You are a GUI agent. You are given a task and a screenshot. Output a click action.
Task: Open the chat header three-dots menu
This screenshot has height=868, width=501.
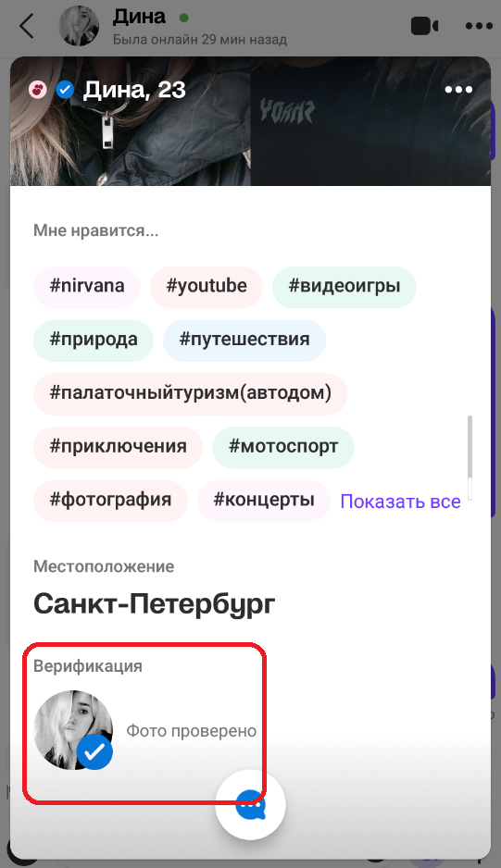click(479, 26)
